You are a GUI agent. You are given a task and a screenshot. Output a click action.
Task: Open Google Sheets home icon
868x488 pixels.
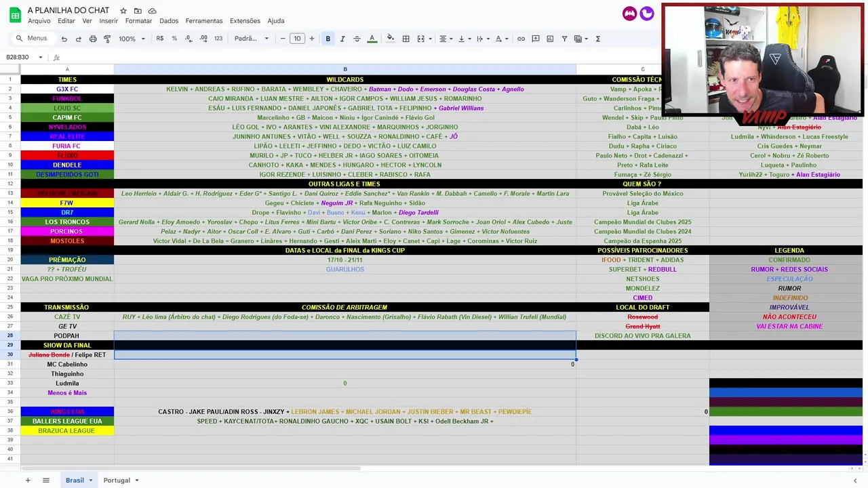(15, 15)
